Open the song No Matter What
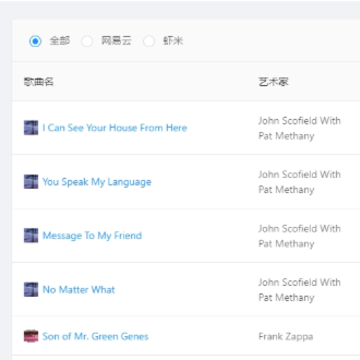360x360 pixels. (79, 290)
